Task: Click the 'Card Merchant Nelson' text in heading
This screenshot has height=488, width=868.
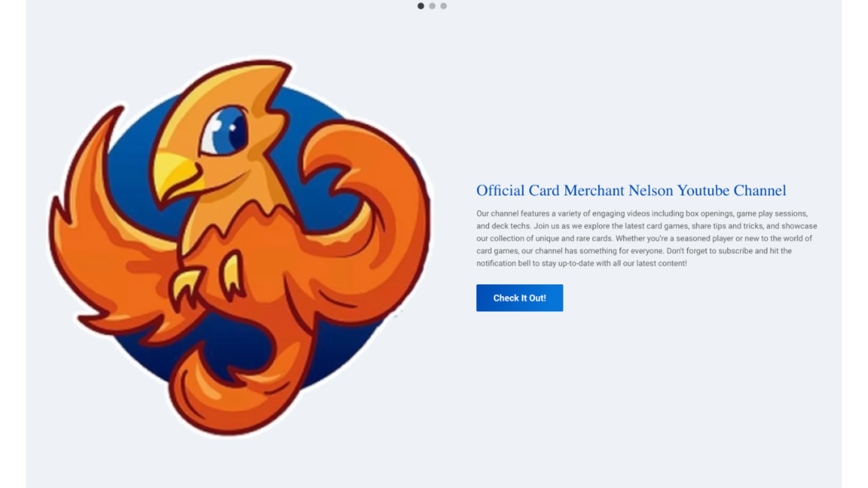Action: click(601, 191)
